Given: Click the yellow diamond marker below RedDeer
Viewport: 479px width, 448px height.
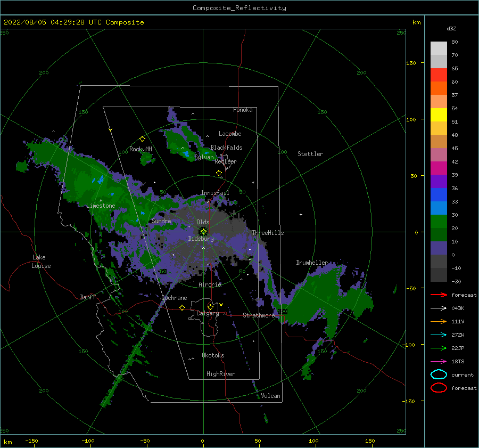Looking at the screenshot, I should [219, 173].
